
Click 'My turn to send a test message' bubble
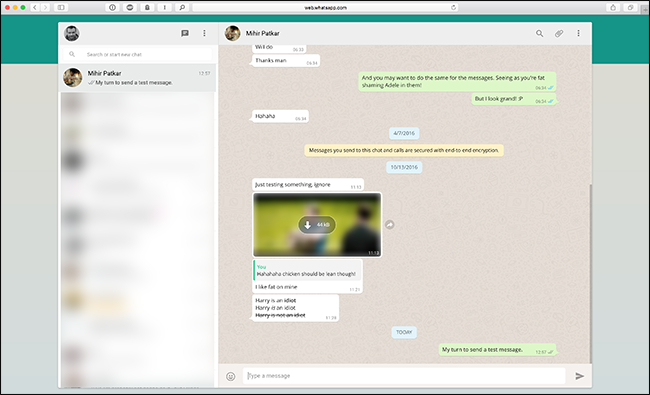point(497,350)
